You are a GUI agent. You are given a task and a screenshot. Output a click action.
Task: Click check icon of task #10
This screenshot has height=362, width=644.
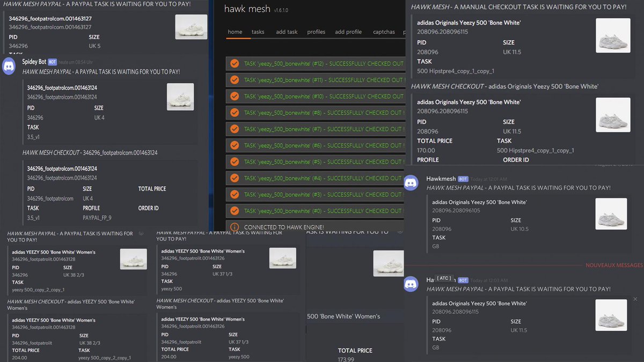click(x=235, y=96)
